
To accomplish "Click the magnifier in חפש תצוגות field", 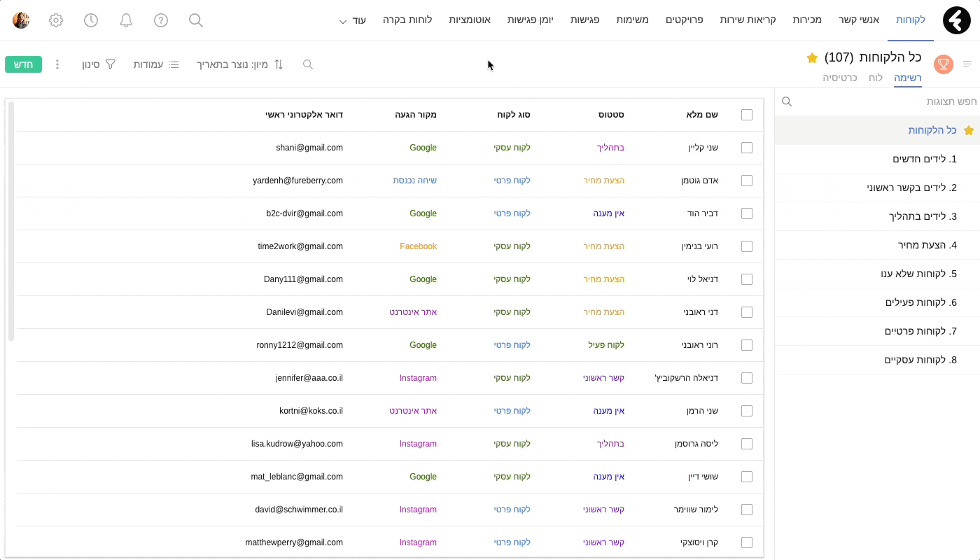I will pyautogui.click(x=787, y=101).
